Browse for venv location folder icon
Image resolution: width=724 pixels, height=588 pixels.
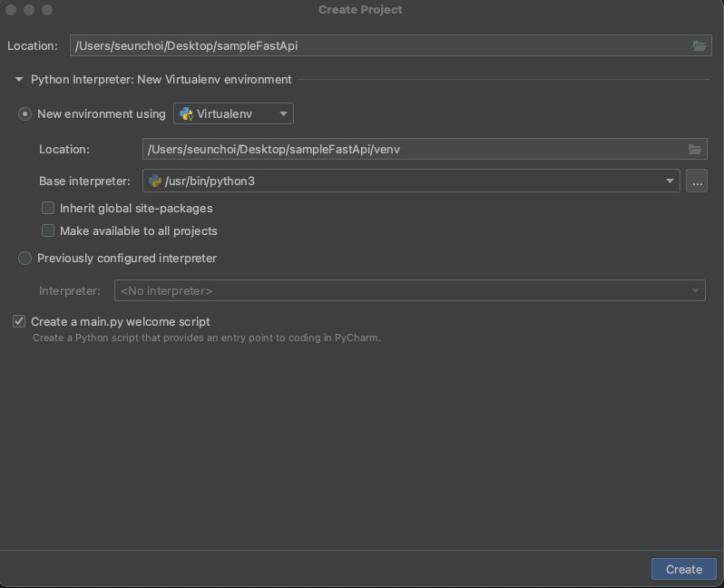coord(695,149)
